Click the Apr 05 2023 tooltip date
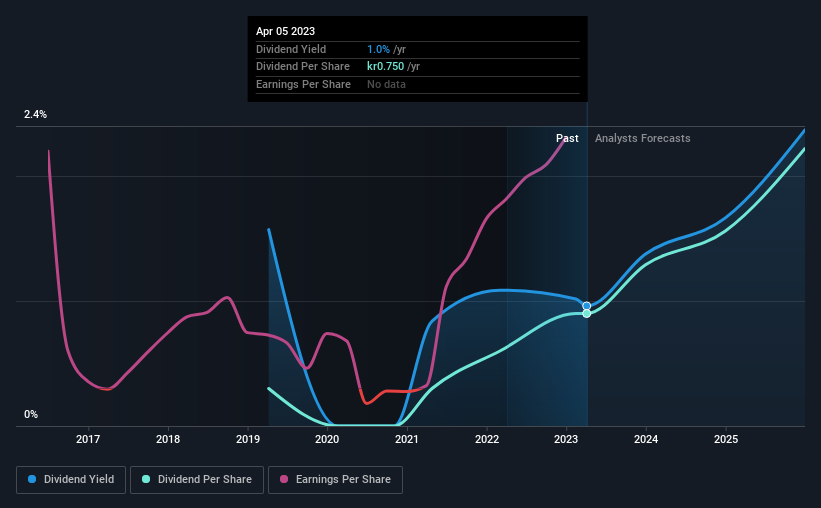Viewport: 821px width, 508px height. tap(285, 31)
